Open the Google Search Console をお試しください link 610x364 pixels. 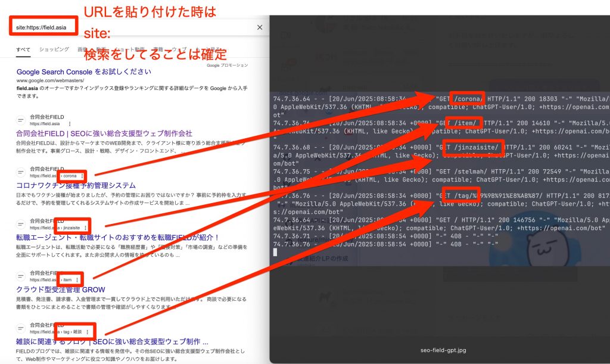83,71
